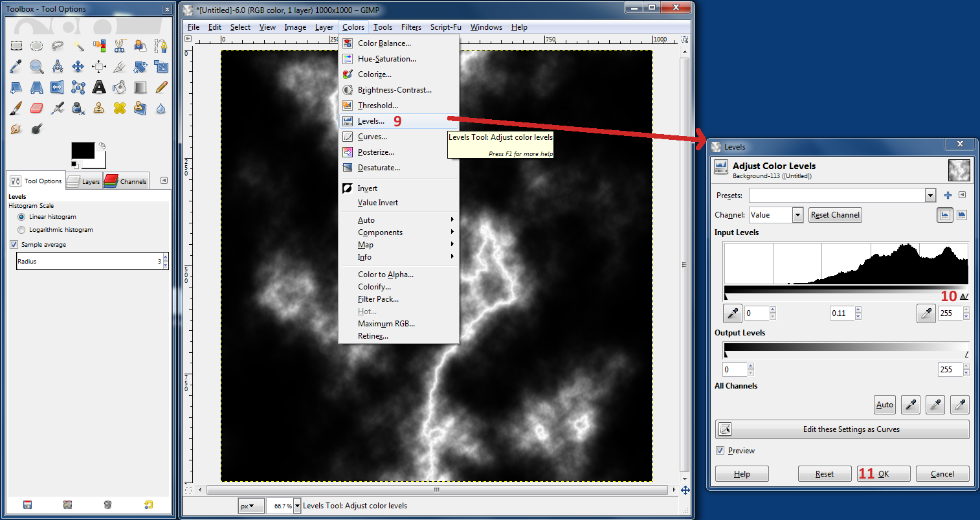
Task: Select the Paintbrush tool
Action: (x=14, y=108)
